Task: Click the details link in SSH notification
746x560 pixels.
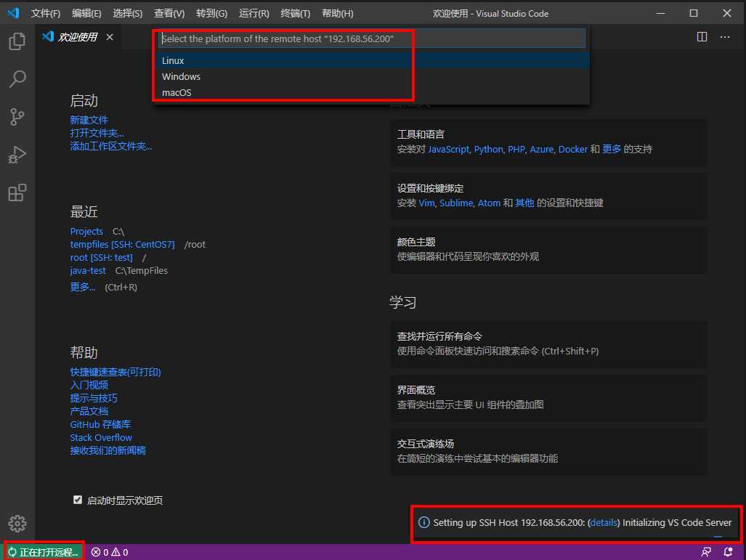Action: click(604, 522)
